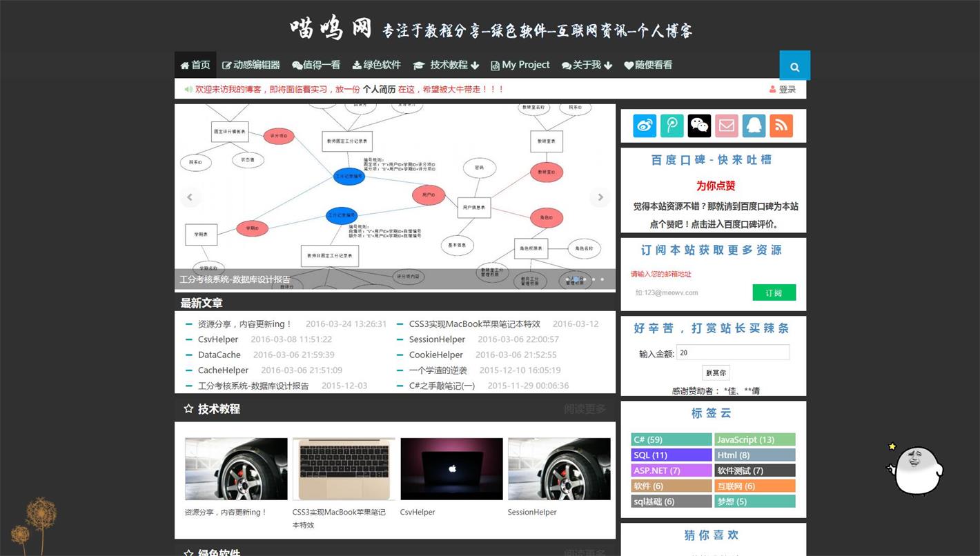Select the ASP.NET (7) tag
The image size is (980, 556).
pyautogui.click(x=672, y=470)
